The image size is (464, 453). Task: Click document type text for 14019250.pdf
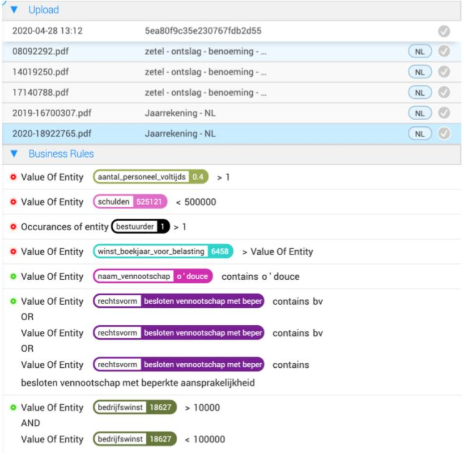coord(205,72)
